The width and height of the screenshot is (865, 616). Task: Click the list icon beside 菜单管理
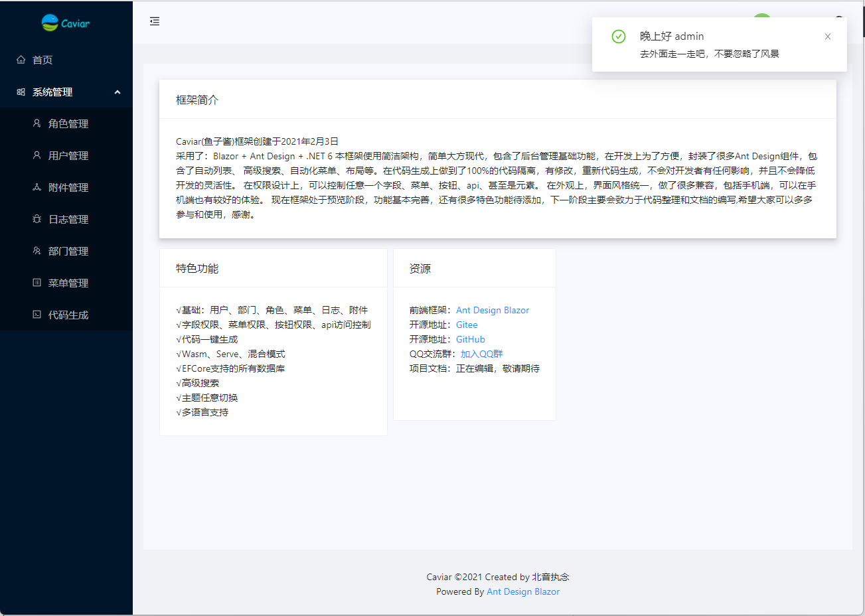click(x=37, y=283)
